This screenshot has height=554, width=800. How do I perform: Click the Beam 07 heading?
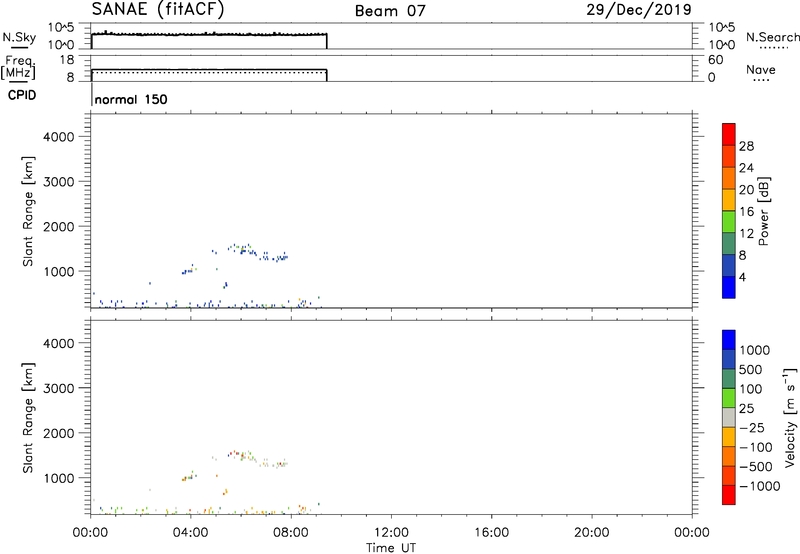click(390, 11)
